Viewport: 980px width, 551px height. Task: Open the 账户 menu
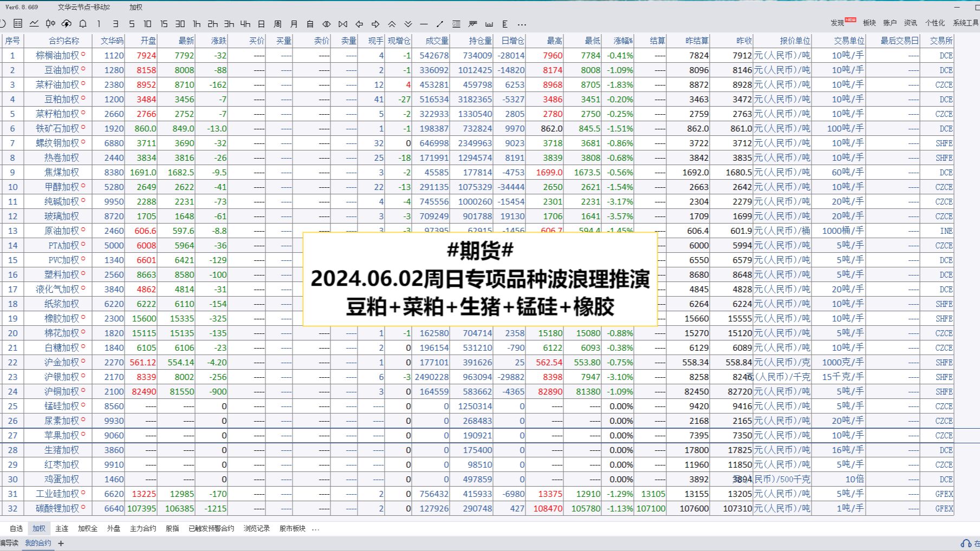coord(890,23)
